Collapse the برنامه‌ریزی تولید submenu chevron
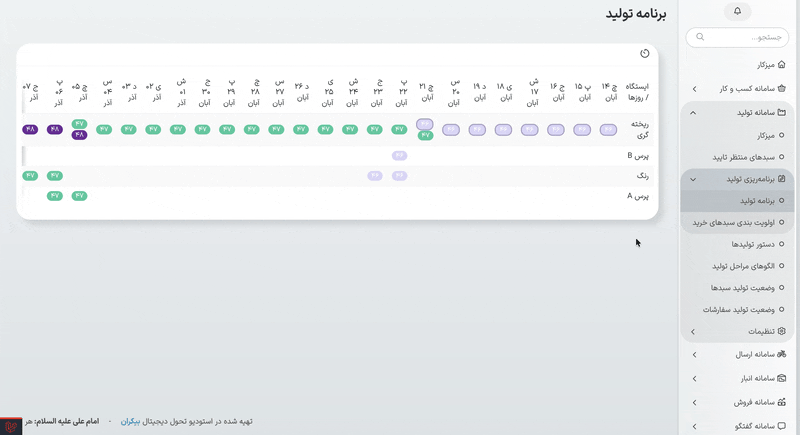 pyautogui.click(x=694, y=179)
